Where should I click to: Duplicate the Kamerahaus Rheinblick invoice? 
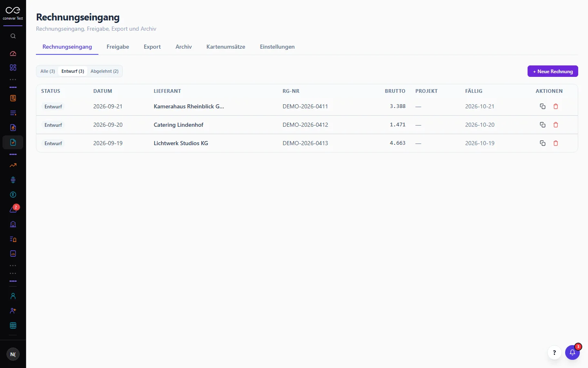543,106
